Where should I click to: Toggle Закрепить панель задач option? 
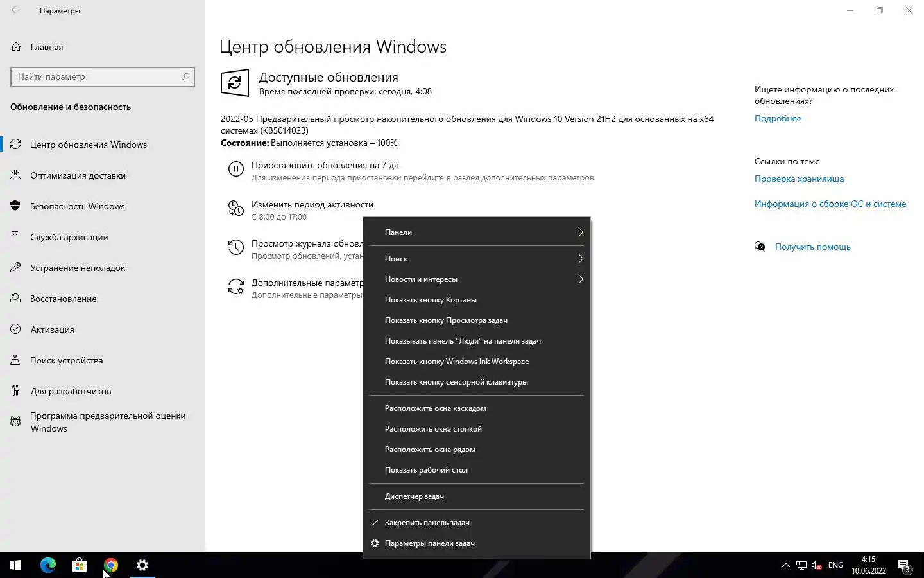point(477,523)
